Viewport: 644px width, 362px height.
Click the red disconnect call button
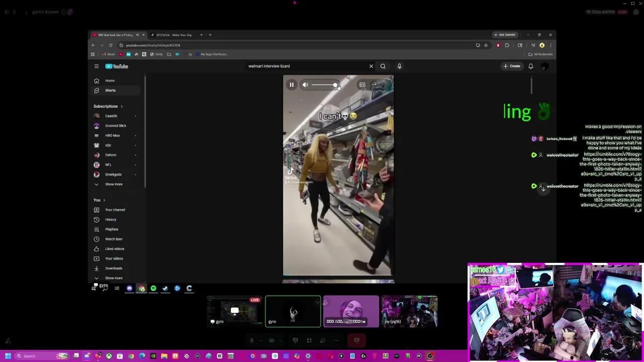pos(357,340)
